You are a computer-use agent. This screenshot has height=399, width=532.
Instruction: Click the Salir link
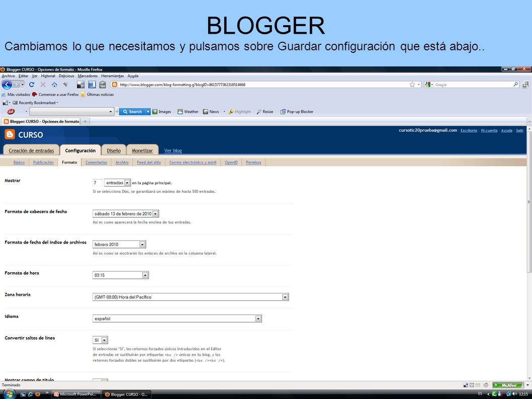519,130
